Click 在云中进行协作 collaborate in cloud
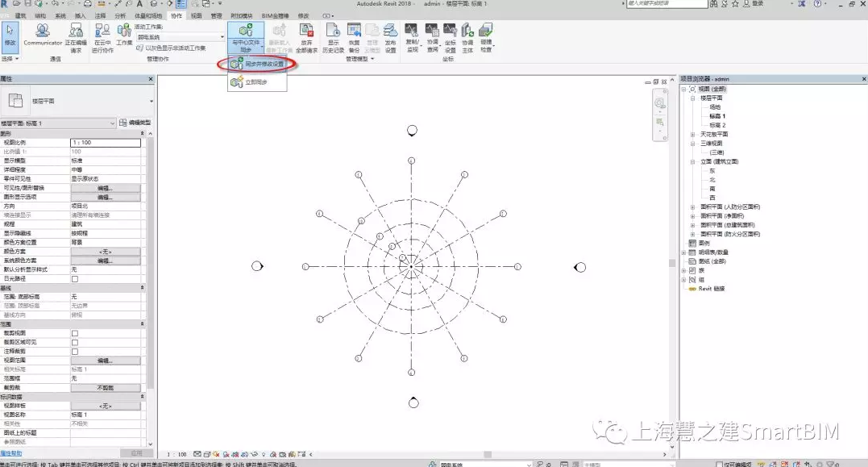 pos(102,38)
